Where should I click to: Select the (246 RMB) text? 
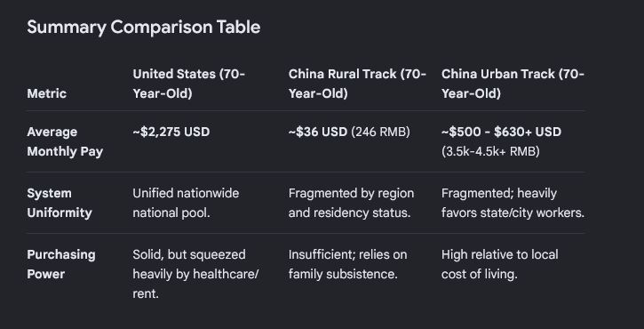(x=380, y=132)
